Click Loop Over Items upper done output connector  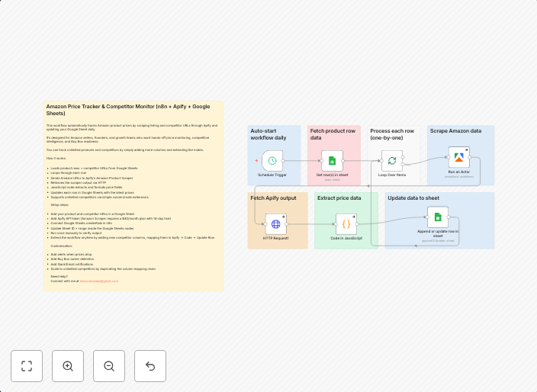403,157
